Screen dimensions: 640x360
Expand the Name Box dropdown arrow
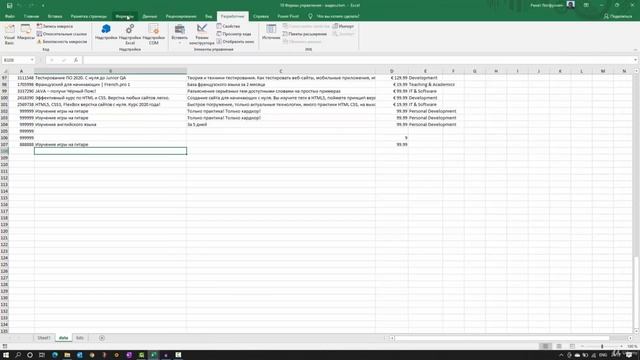click(32, 60)
